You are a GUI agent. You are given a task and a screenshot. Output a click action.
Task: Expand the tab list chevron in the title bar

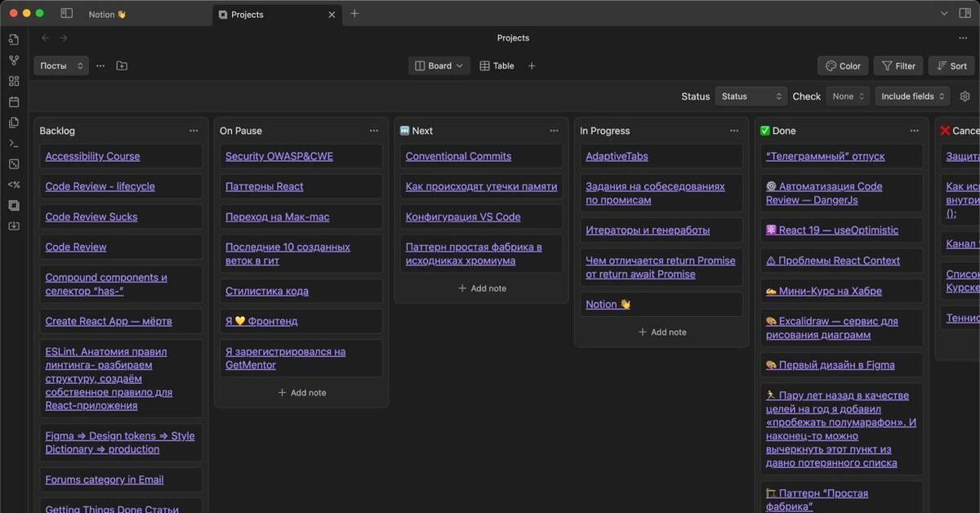click(x=944, y=14)
